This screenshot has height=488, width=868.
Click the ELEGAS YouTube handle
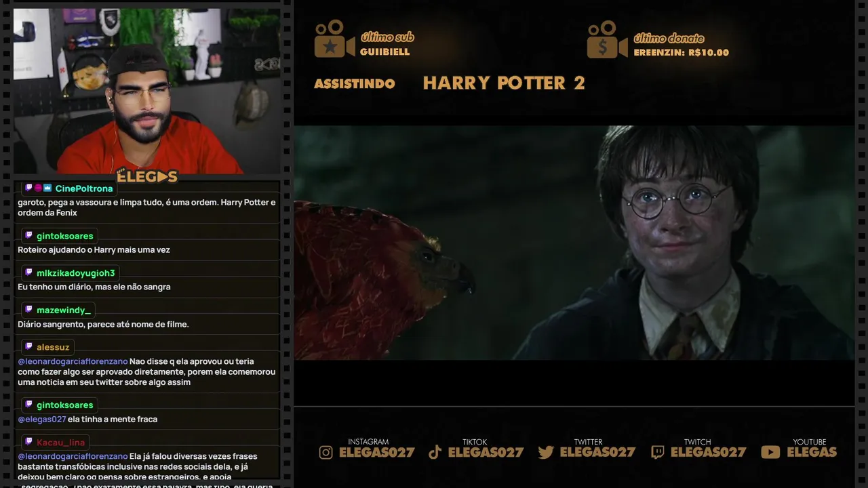[812, 452]
